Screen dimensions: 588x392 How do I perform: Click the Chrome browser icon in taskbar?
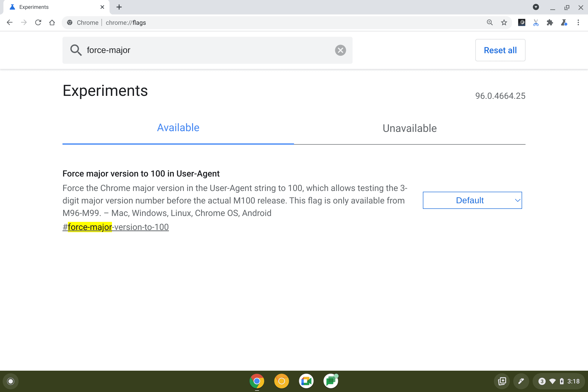pyautogui.click(x=257, y=381)
